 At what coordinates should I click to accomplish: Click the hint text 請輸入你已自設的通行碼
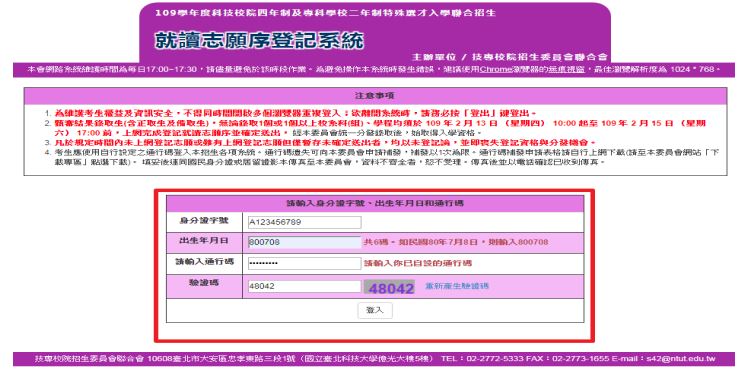418,263
